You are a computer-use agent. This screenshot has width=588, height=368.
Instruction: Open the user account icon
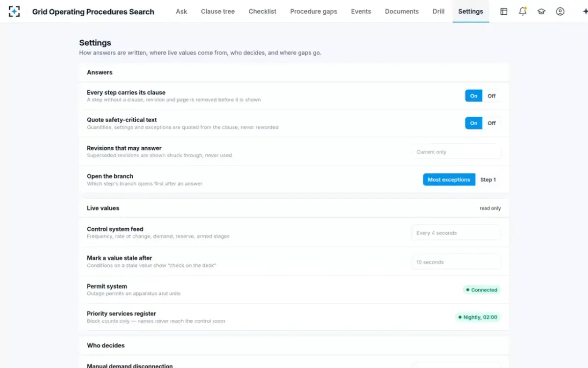(560, 11)
